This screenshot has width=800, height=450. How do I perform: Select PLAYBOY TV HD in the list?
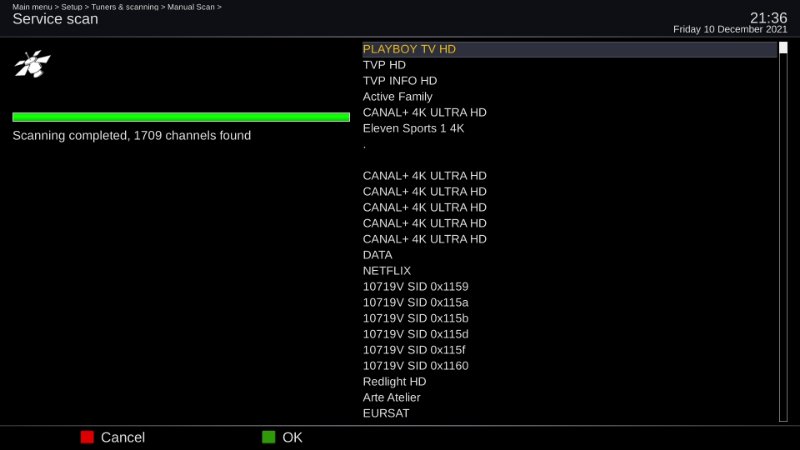(569, 49)
